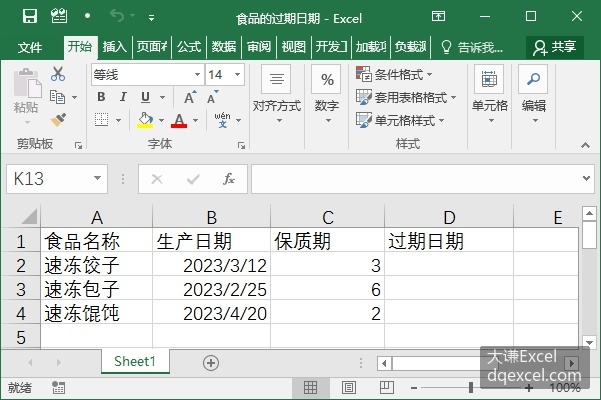Click cell containing 2023/2/25
The width and height of the screenshot is (601, 400).
tap(212, 289)
